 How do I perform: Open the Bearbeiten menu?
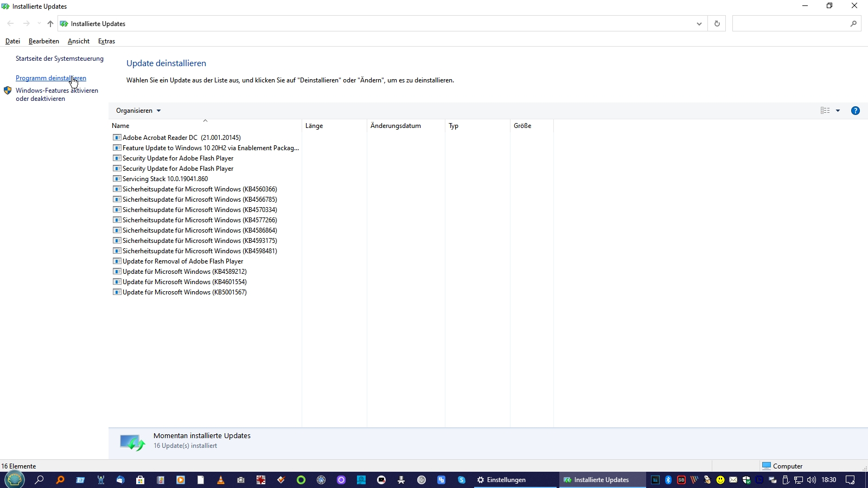[x=44, y=41]
